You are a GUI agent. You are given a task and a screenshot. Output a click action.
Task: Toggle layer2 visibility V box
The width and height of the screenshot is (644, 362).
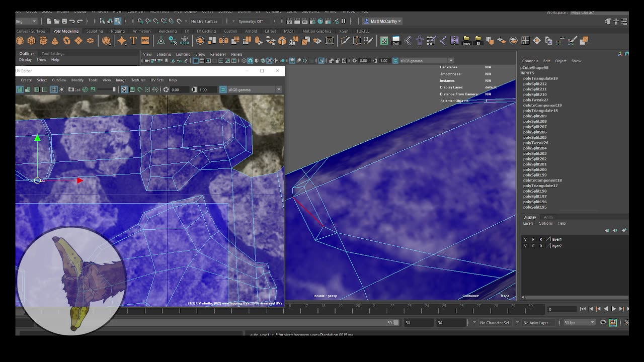pos(525,246)
